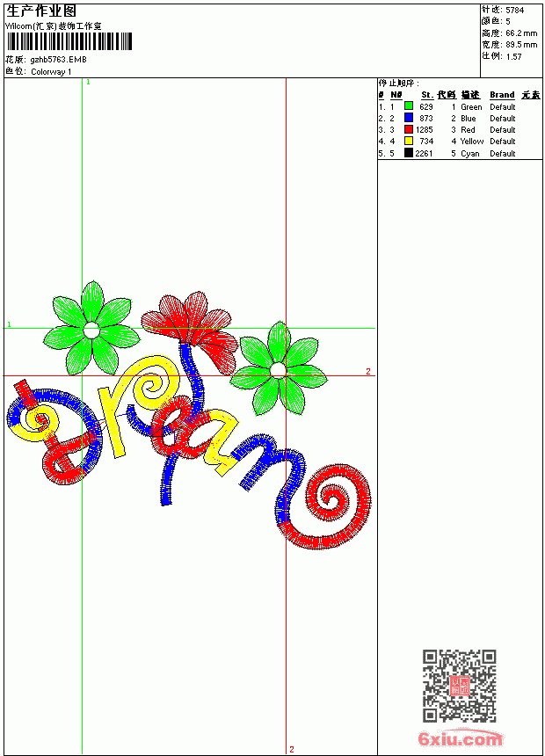Click the green marker 1 at the top guide
The width and height of the screenshot is (545, 756).
88,83
